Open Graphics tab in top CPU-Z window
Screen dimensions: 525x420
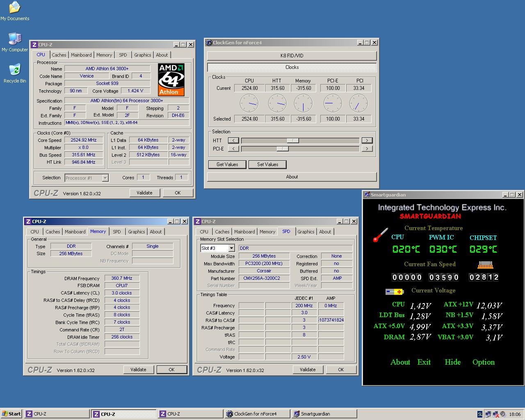(x=142, y=55)
